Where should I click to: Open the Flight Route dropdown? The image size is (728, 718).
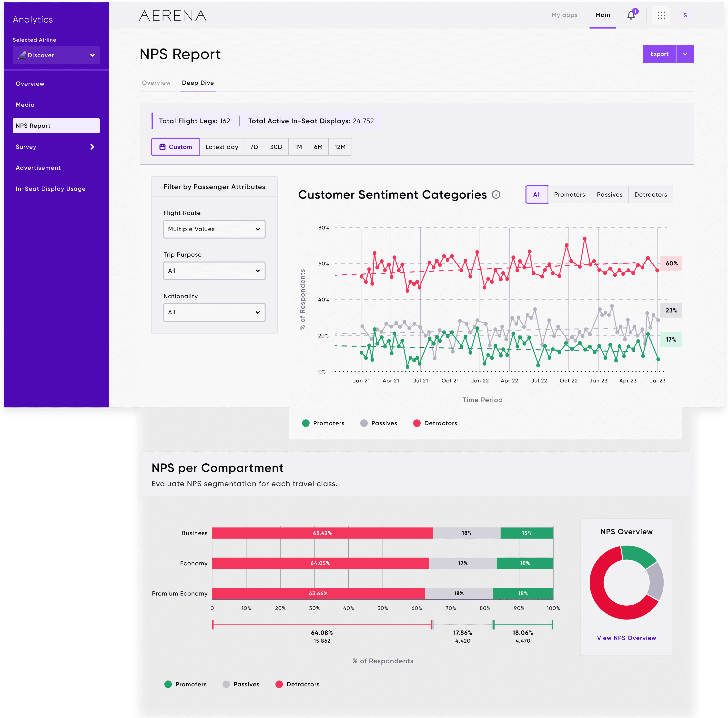click(x=214, y=229)
